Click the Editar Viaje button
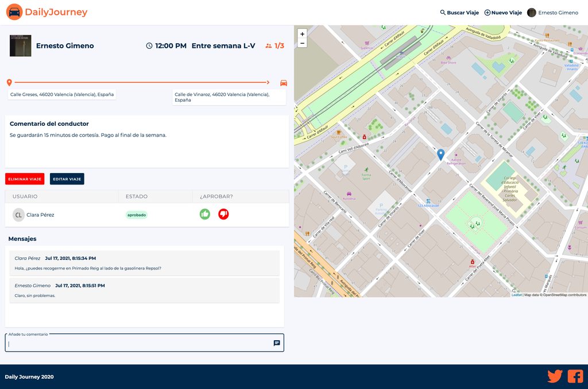This screenshot has height=389, width=588. (x=67, y=179)
